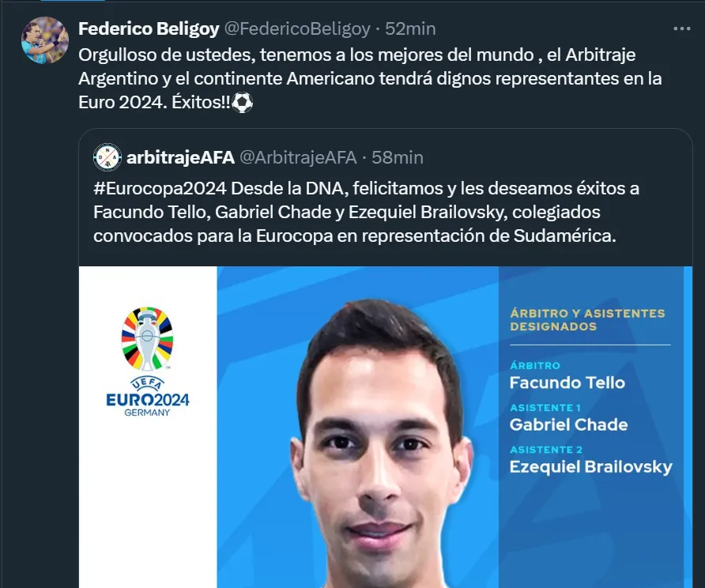Open the quoted tweet body text
This screenshot has width=705, height=588.
[x=366, y=212]
